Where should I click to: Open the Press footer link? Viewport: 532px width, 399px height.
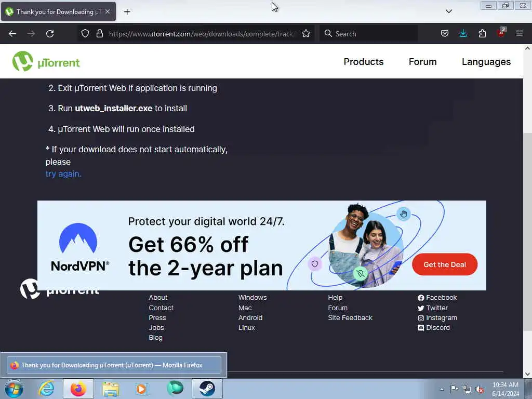point(157,318)
